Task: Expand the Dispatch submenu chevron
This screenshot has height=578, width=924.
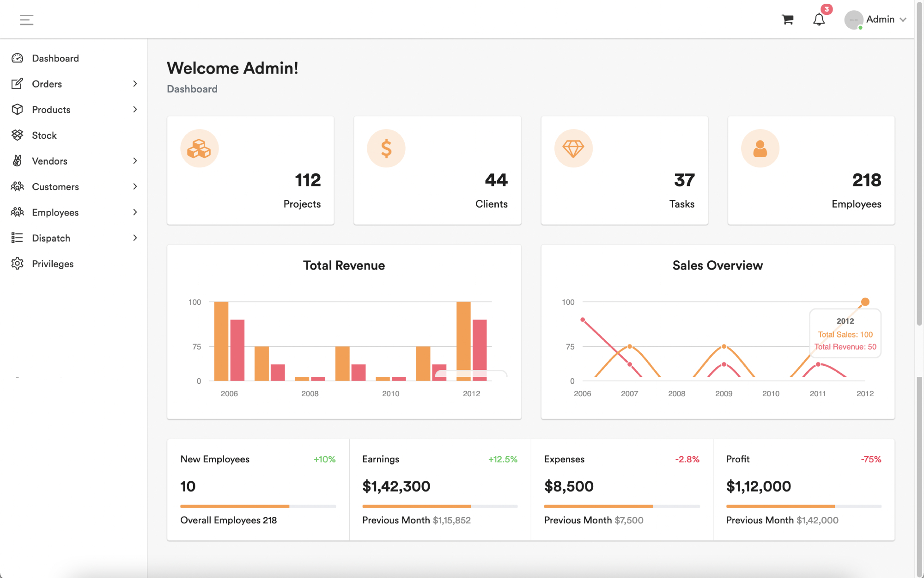Action: (x=135, y=238)
